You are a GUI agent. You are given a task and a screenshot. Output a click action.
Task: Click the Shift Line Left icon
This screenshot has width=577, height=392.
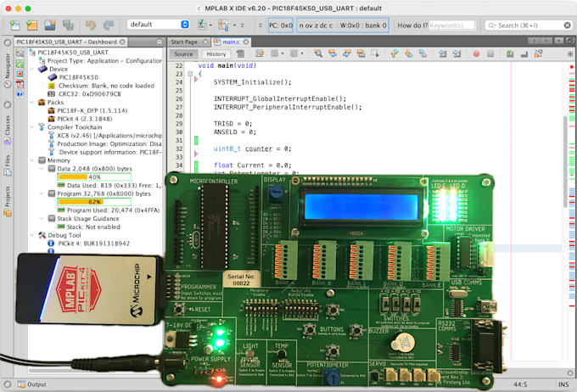point(443,53)
